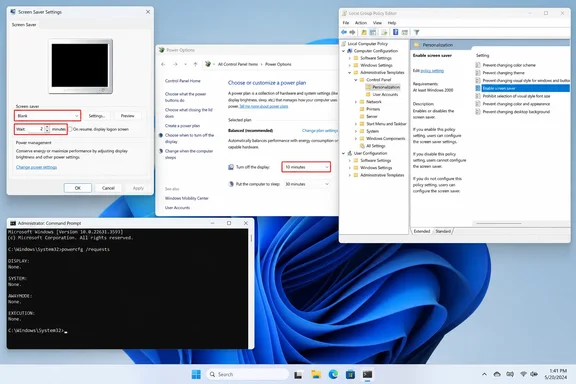
Task: Show hidden icons chevron in system tray
Action: coord(484,374)
